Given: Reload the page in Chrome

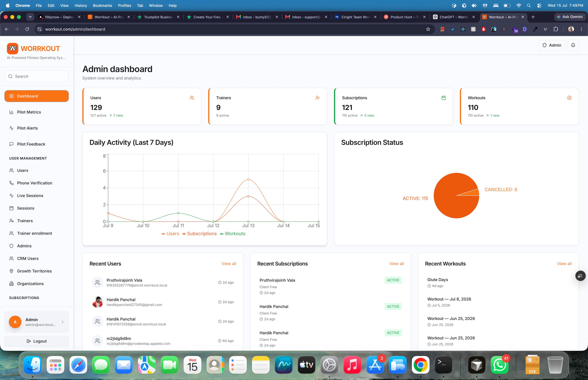Looking at the screenshot, I should click(x=27, y=29).
